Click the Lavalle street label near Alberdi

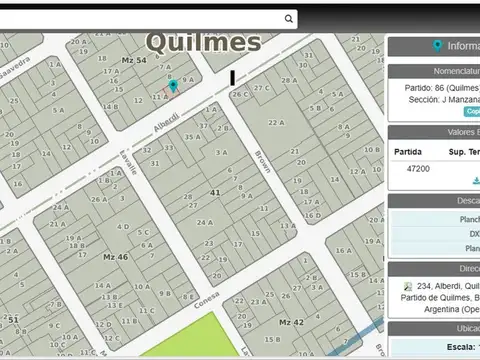click(128, 163)
